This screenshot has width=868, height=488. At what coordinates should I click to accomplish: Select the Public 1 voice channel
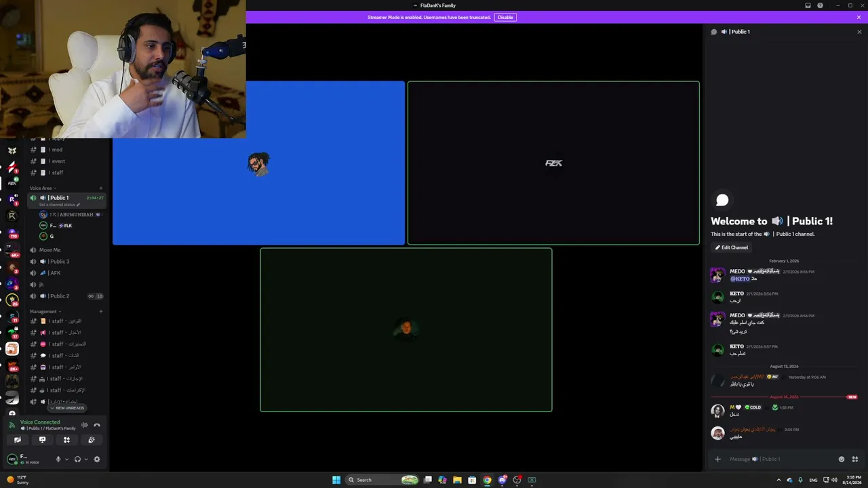click(66, 198)
